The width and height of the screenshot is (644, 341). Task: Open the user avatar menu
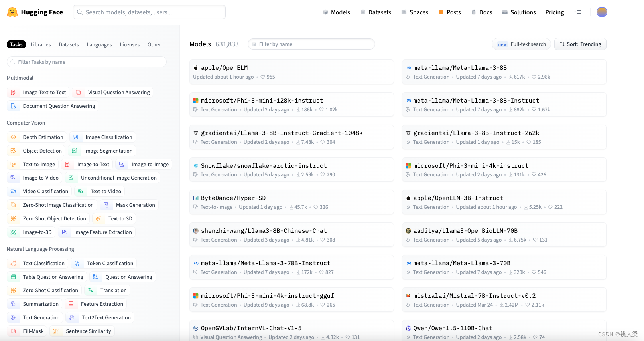click(x=602, y=12)
